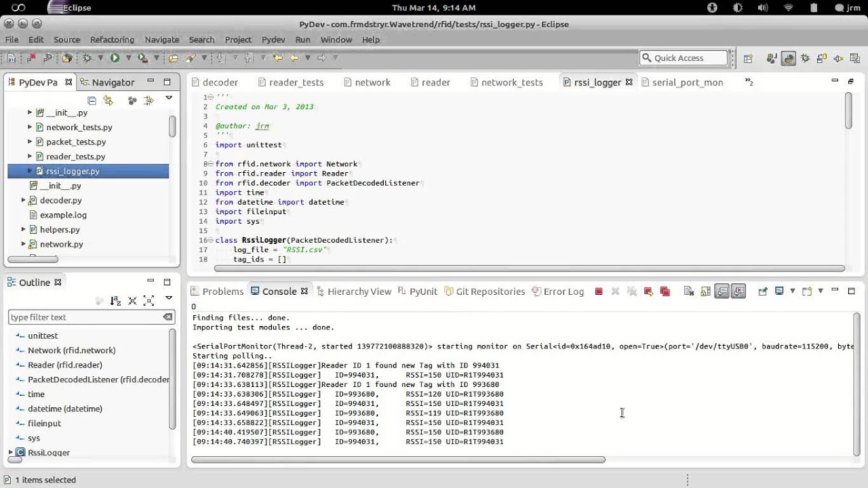The height and width of the screenshot is (488, 868).
Task: Click the Debug bug icon in toolbar
Action: pos(87,58)
